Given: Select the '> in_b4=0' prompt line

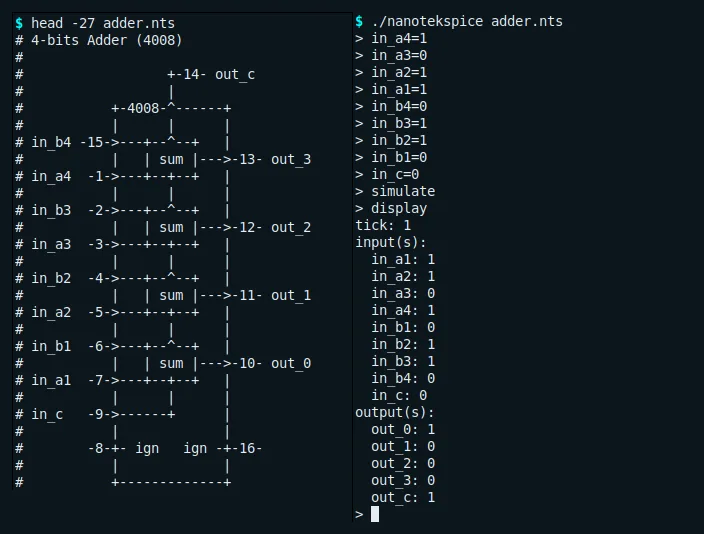Looking at the screenshot, I should 391,106.
